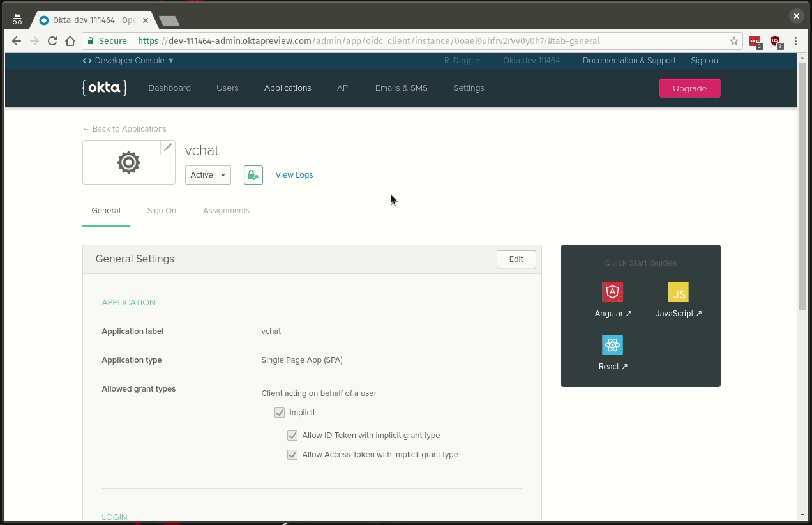The width and height of the screenshot is (812, 525).
Task: Click the Okta logo
Action: coord(105,88)
